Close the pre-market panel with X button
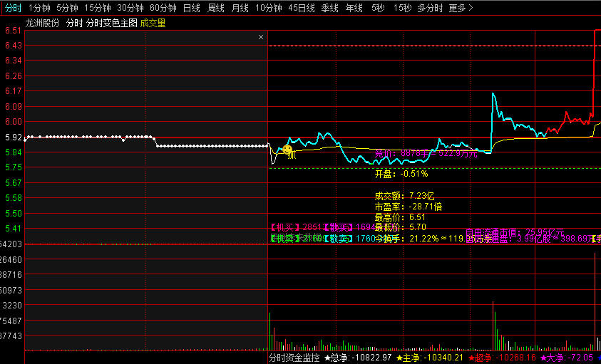The height and width of the screenshot is (364, 601). pos(261,37)
